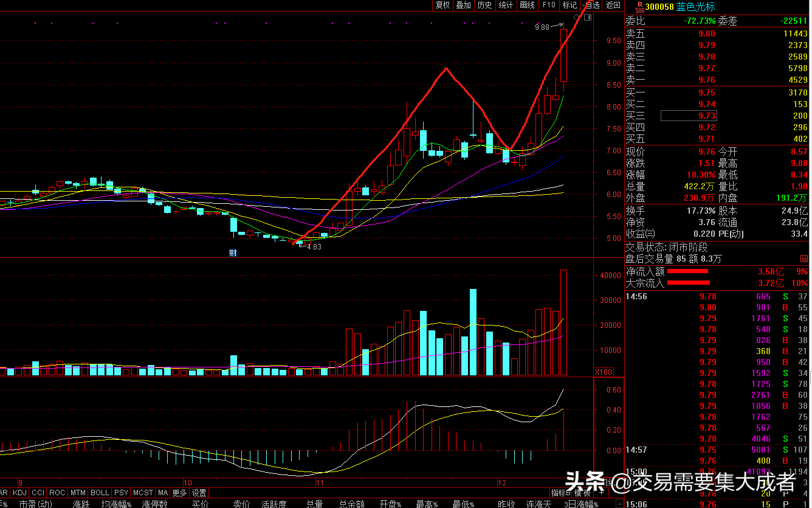Screen dimensions: 812x508
Task: Switch to the BOLL indicator tab
Action: click(100, 493)
